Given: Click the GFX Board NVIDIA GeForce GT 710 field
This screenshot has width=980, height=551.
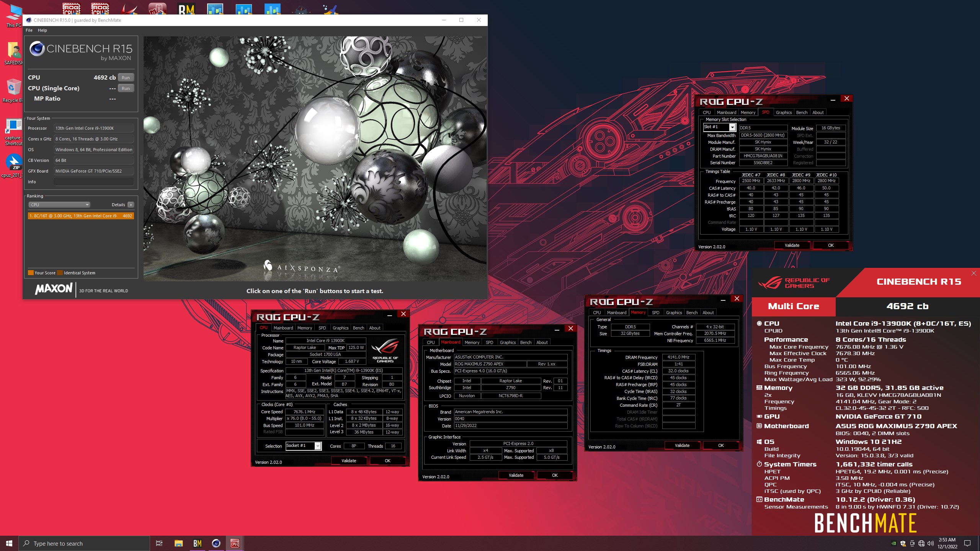Looking at the screenshot, I should [94, 171].
